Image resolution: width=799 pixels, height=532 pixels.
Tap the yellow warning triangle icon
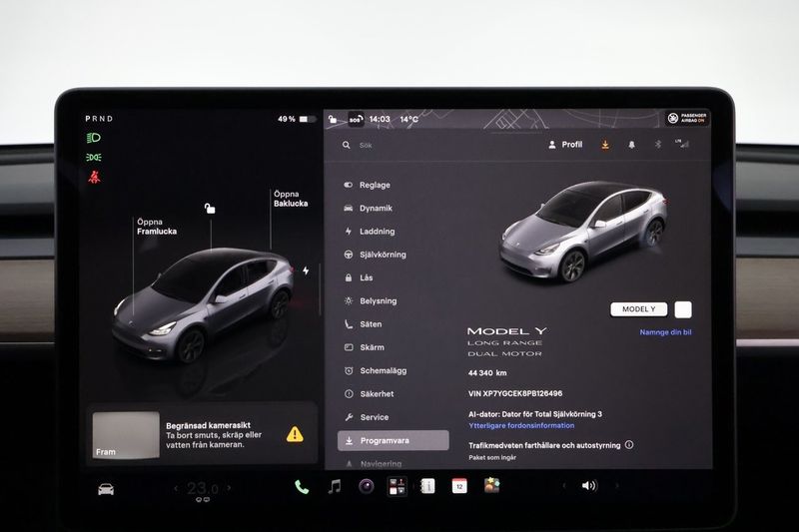(x=295, y=434)
